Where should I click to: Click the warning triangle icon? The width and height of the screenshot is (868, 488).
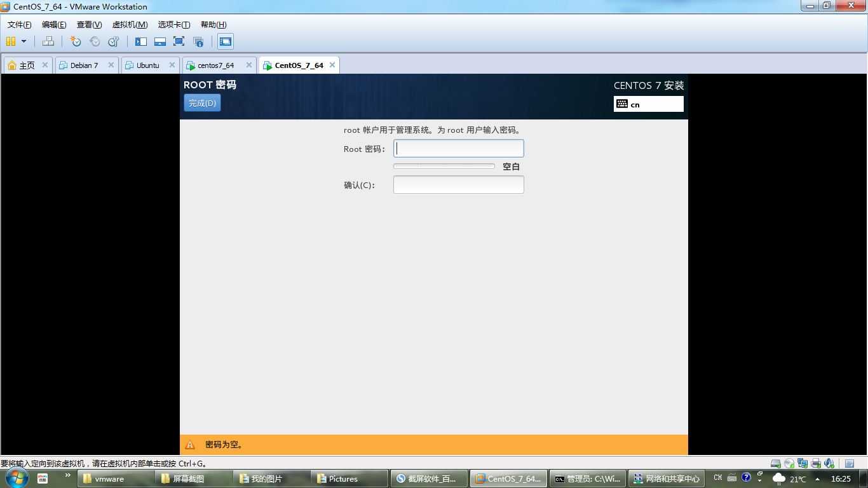(190, 445)
